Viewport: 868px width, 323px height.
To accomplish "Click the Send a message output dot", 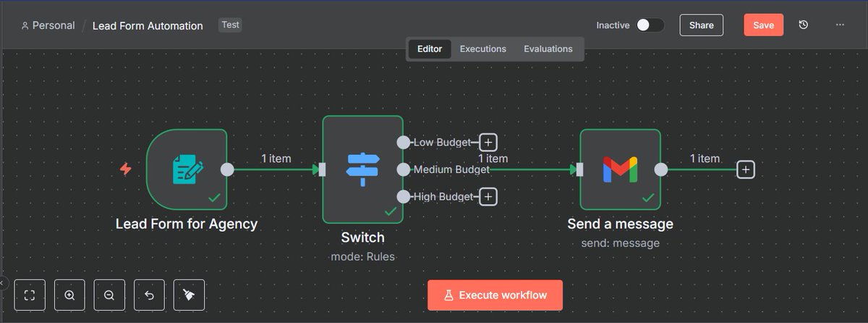I will [x=660, y=169].
